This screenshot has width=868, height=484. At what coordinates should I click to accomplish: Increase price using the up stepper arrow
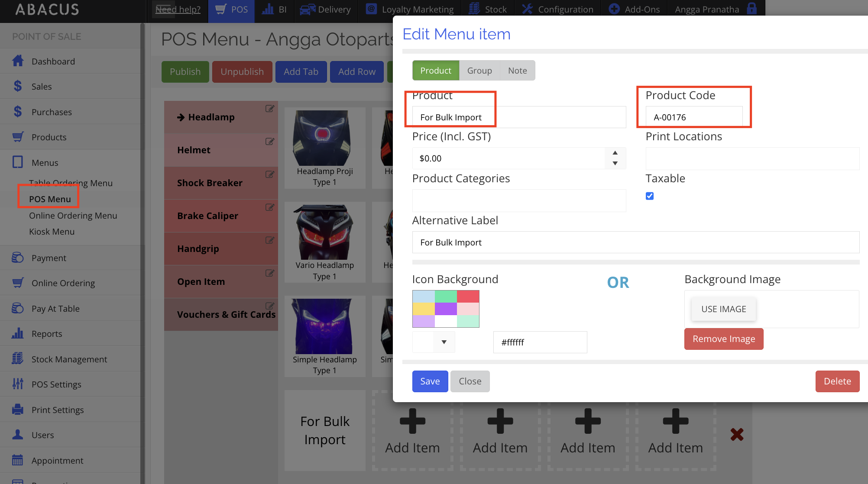tap(615, 153)
